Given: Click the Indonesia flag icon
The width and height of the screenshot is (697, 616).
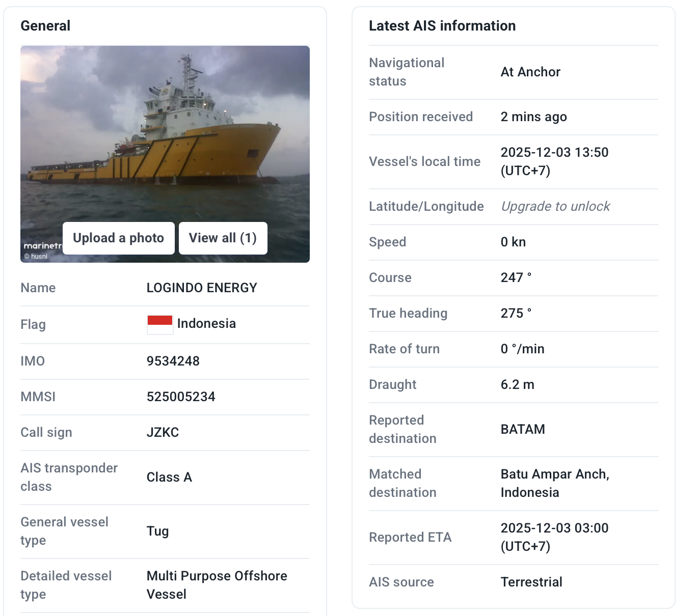Looking at the screenshot, I should pyautogui.click(x=160, y=324).
